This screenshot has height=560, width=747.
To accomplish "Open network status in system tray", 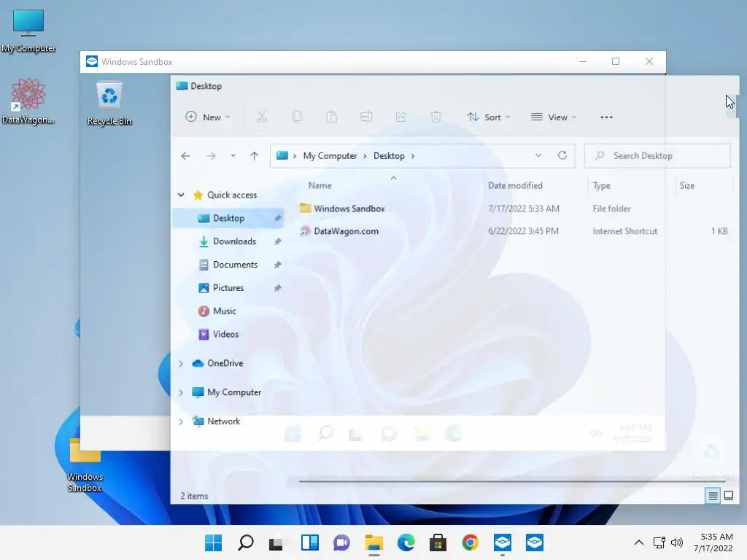I will [659, 542].
